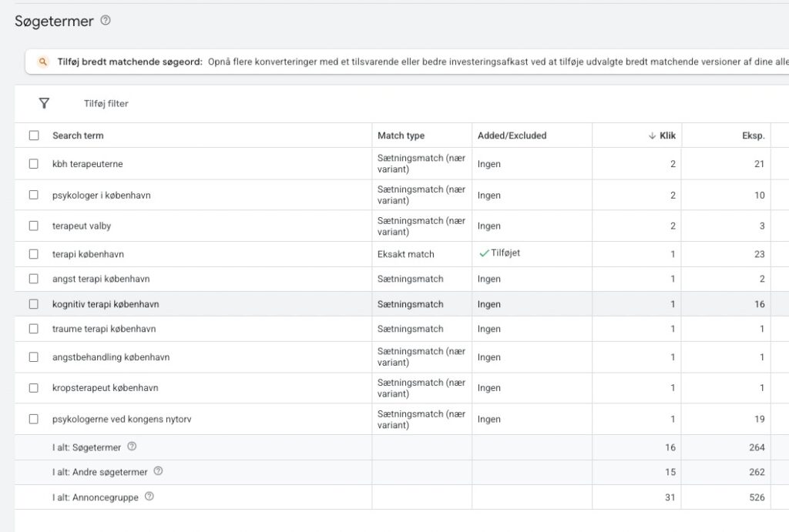This screenshot has height=532, width=789.
Task: Click search term terapi københavn
Action: tap(88, 254)
